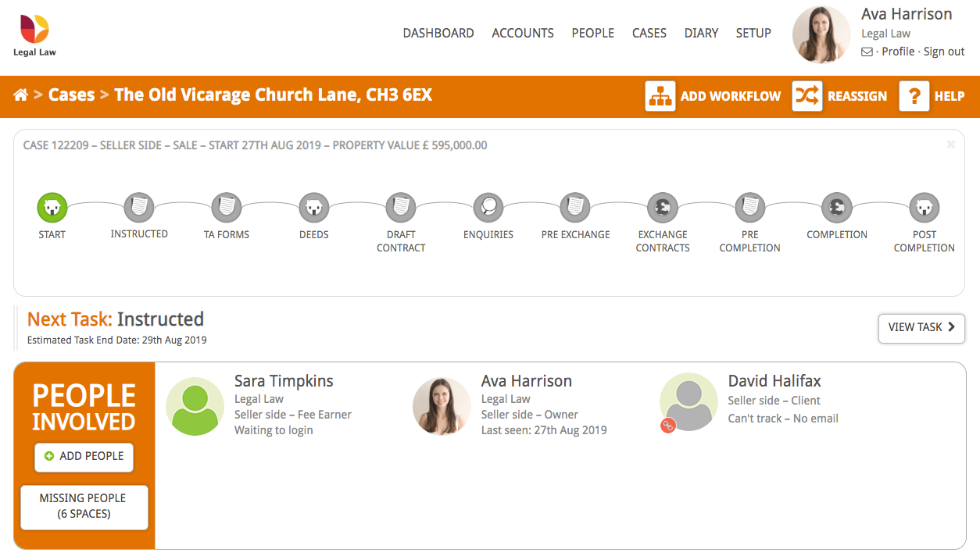Image resolution: width=980 pixels, height=556 pixels.
Task: Click the home icon in breadcrumb
Action: [21, 95]
